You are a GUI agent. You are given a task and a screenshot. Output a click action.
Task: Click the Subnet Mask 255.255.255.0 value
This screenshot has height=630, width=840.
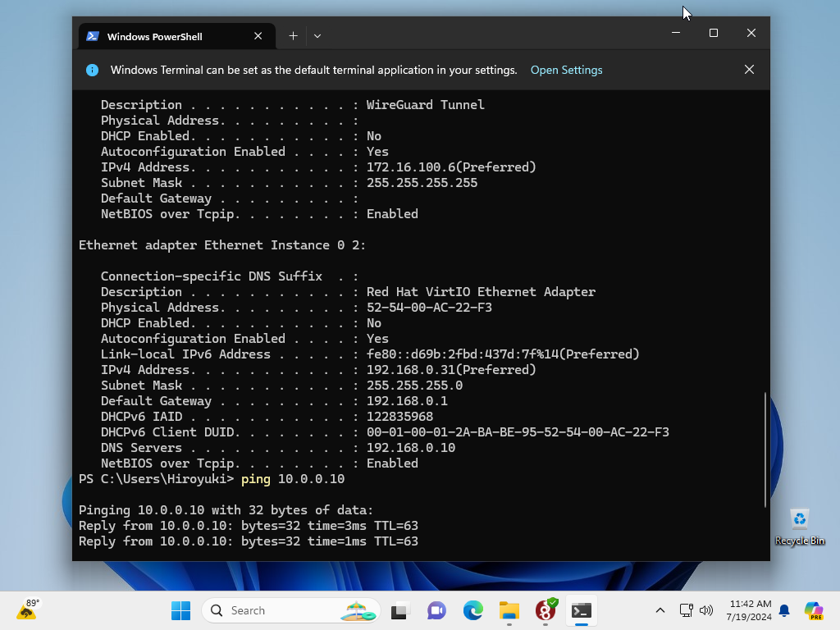coord(414,386)
